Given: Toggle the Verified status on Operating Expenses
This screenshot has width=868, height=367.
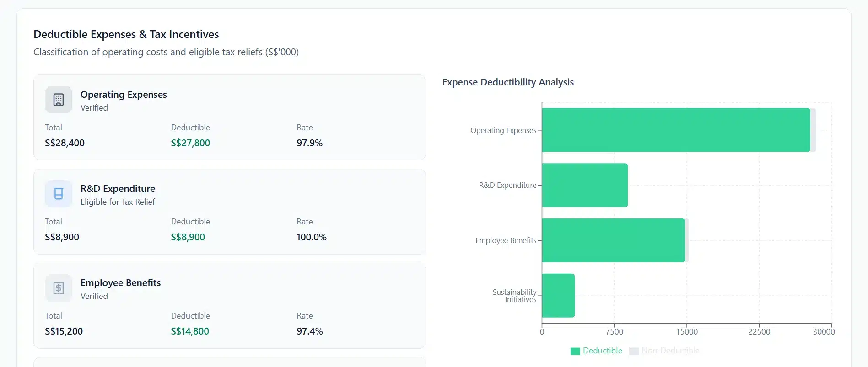Looking at the screenshot, I should click(x=94, y=108).
